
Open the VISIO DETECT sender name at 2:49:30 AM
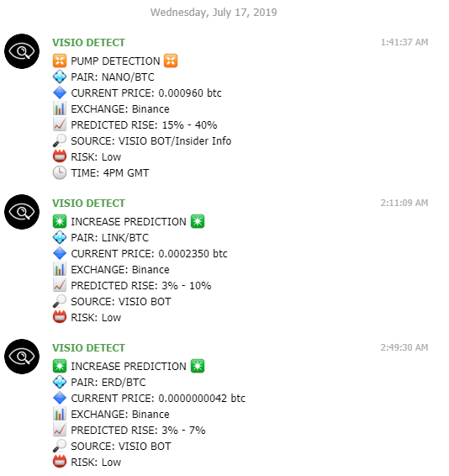[88, 347]
